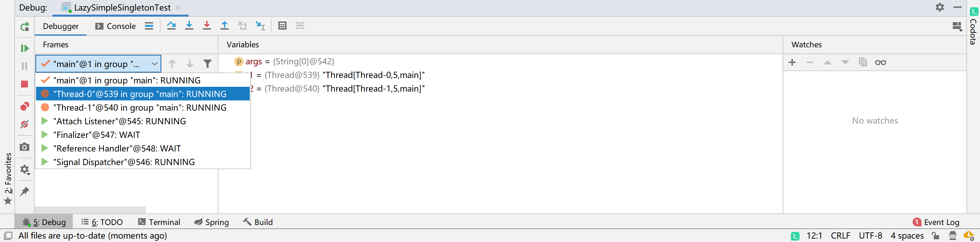Image resolution: width=980 pixels, height=242 pixels.
Task: Switch to the Console tab
Action: pyautogui.click(x=115, y=26)
